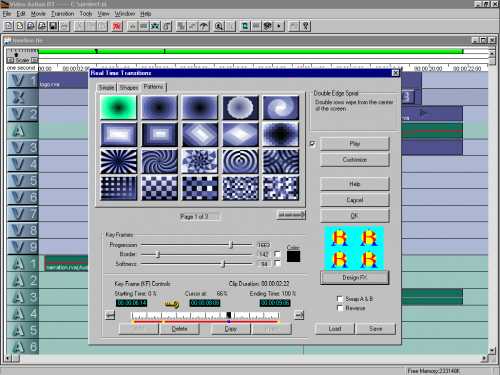The width and height of the screenshot is (500, 375).
Task: Click the printer icon in the toolbar
Action: point(64,26)
